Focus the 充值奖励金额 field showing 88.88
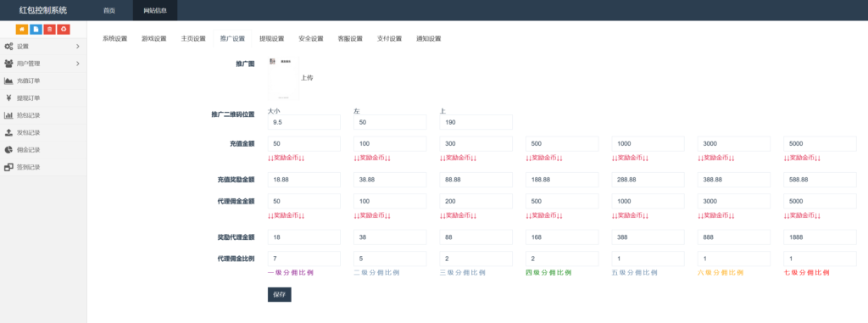Screen dimensions: 868x323 (476, 180)
